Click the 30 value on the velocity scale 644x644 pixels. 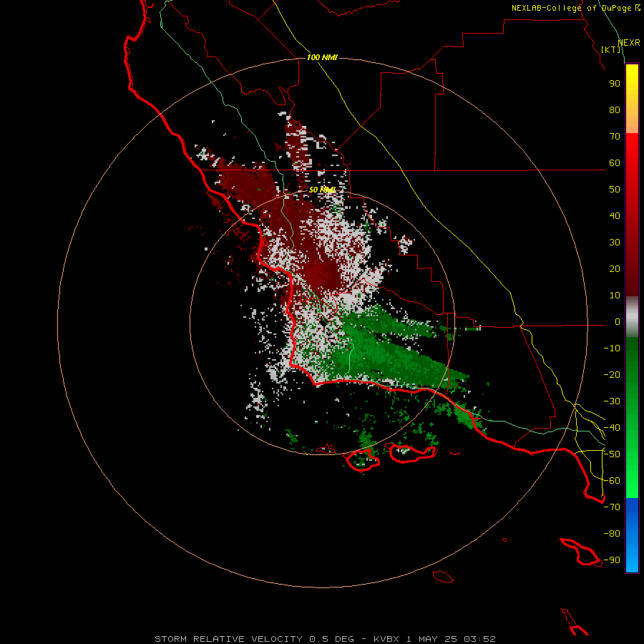(x=615, y=243)
